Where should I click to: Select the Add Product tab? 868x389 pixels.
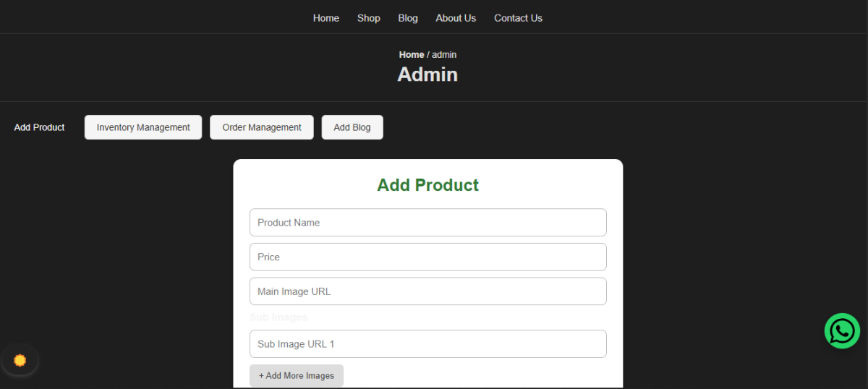click(x=40, y=127)
